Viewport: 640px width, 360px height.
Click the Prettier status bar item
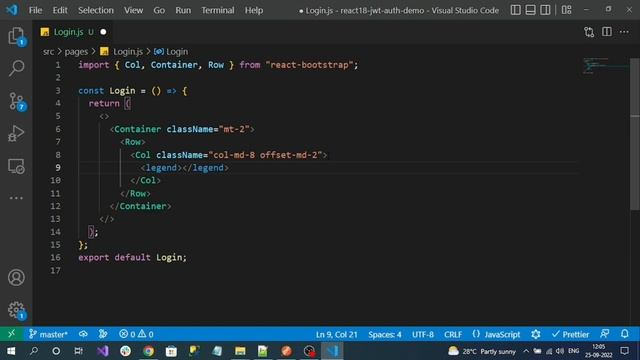pos(570,334)
